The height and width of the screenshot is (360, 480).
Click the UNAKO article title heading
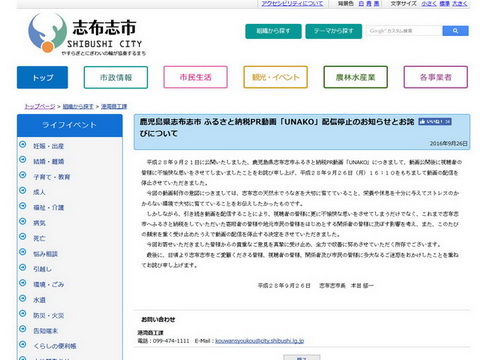(x=277, y=128)
